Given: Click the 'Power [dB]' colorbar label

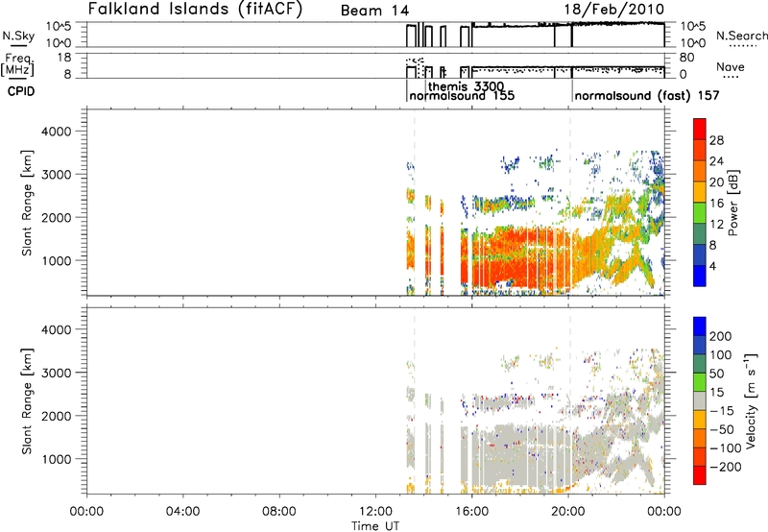Looking at the screenshot, I should click(x=732, y=203).
